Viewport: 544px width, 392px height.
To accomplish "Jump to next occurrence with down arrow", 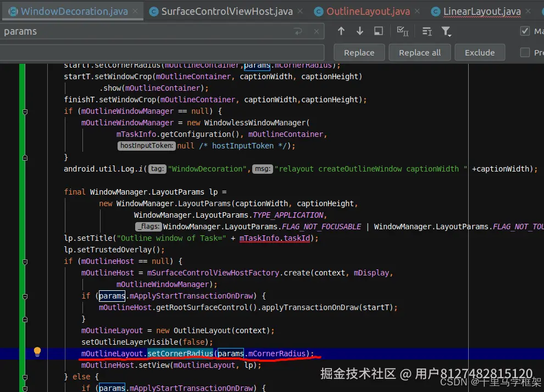I will [360, 31].
